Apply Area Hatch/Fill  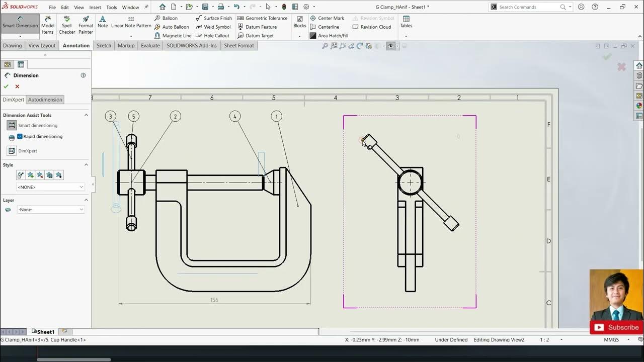coord(329,36)
